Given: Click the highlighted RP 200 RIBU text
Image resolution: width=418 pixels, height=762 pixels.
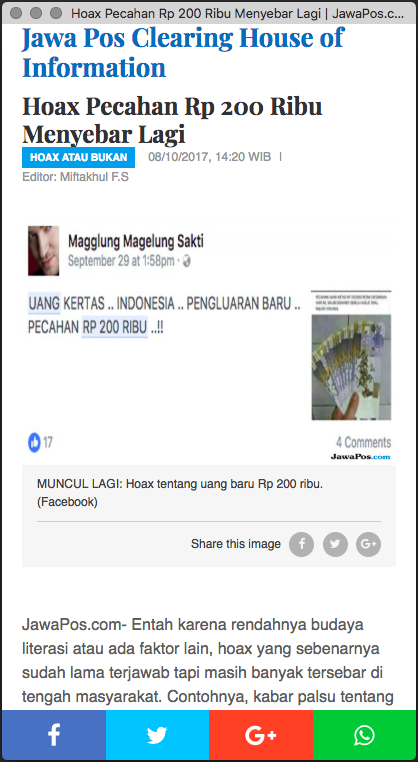Looking at the screenshot, I should coord(114,328).
